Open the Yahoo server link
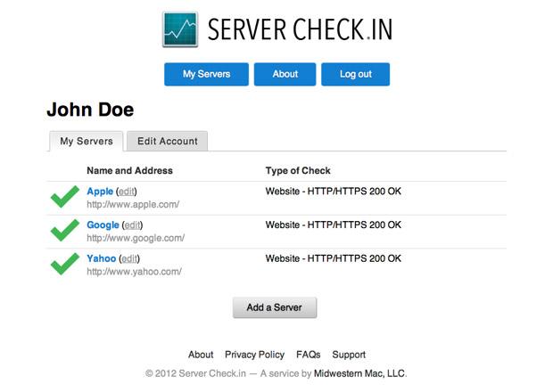 point(101,258)
